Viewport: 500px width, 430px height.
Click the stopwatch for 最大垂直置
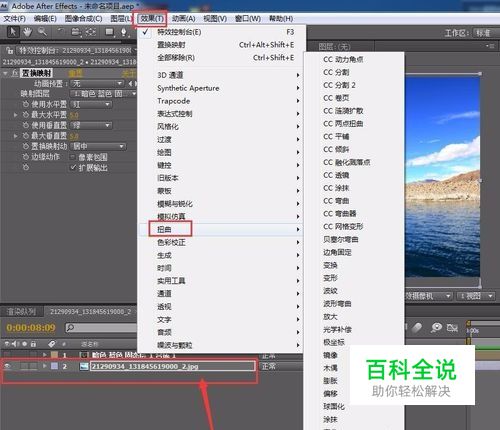(26, 136)
